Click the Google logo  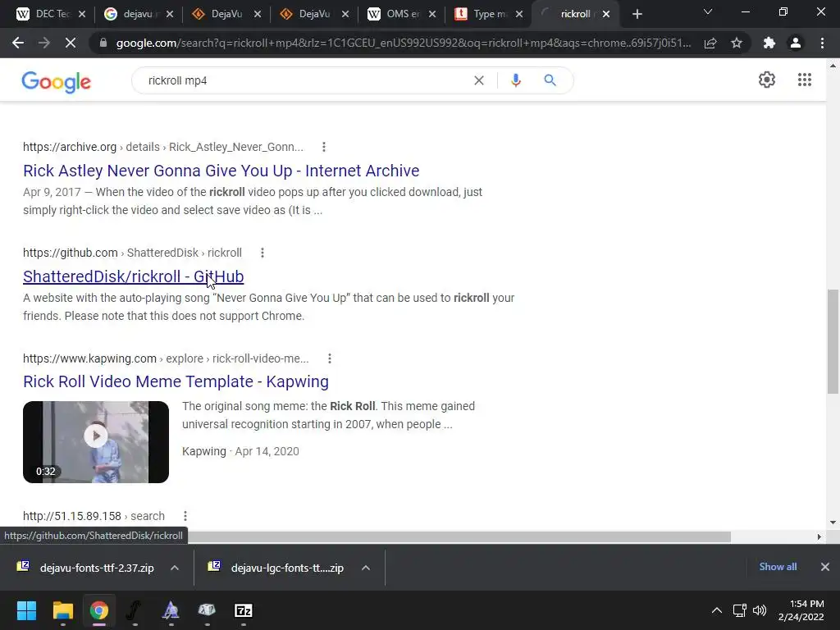pos(57,82)
